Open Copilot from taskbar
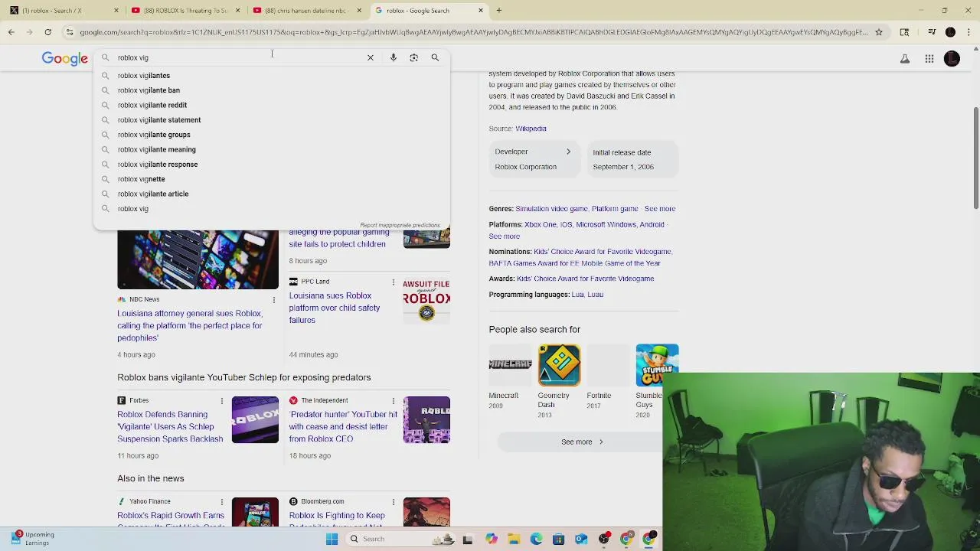This screenshot has width=980, height=551. 491,539
